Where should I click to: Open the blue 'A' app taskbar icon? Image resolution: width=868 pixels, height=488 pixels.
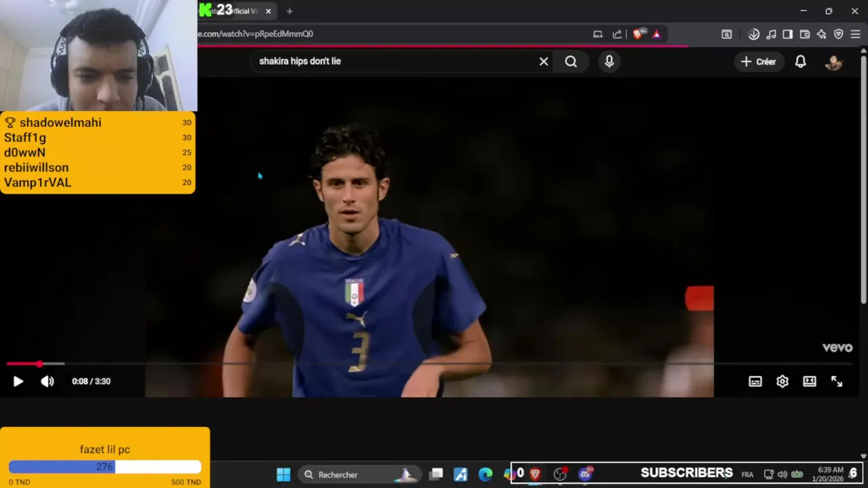(460, 474)
